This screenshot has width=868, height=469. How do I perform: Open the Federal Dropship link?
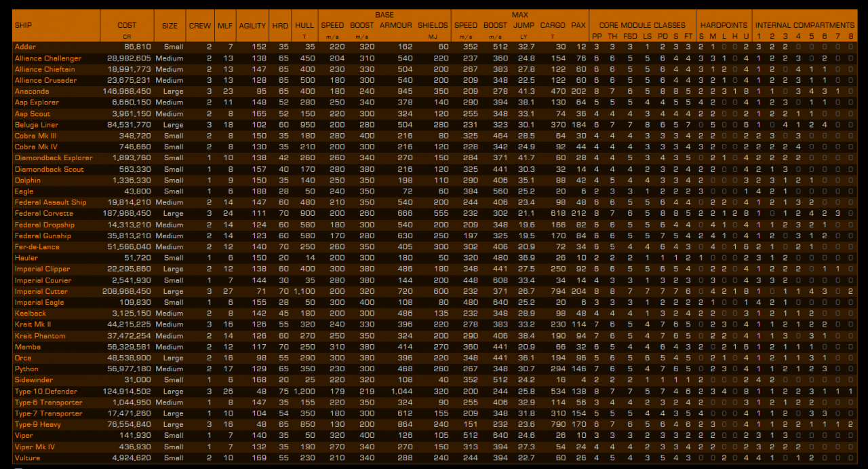click(45, 225)
